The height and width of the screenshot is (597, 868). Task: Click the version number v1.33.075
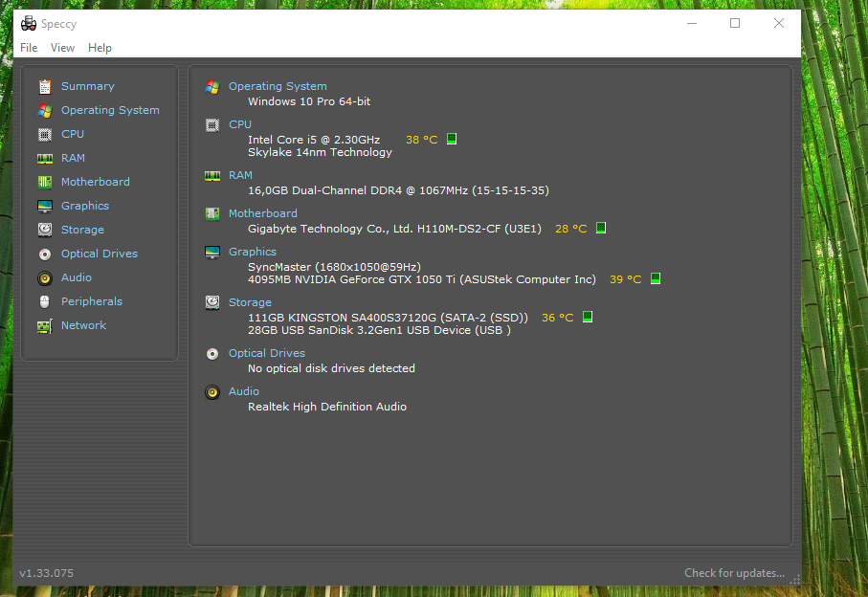pyautogui.click(x=47, y=573)
